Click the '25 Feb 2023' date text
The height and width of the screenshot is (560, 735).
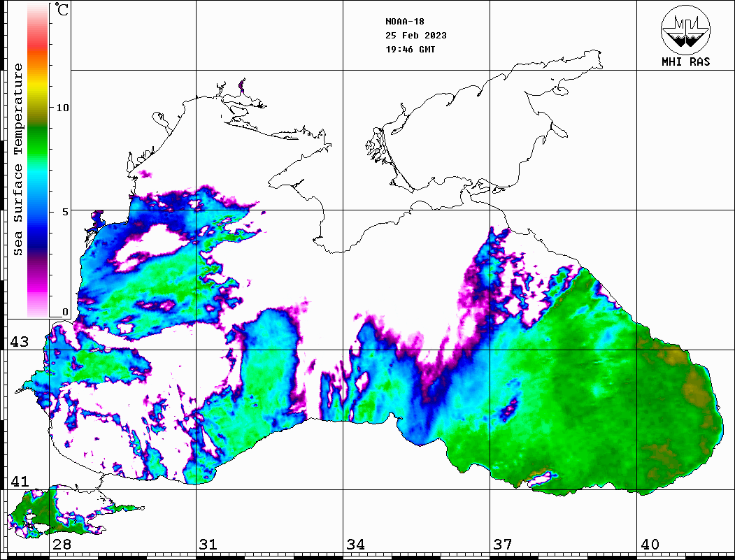coord(416,36)
